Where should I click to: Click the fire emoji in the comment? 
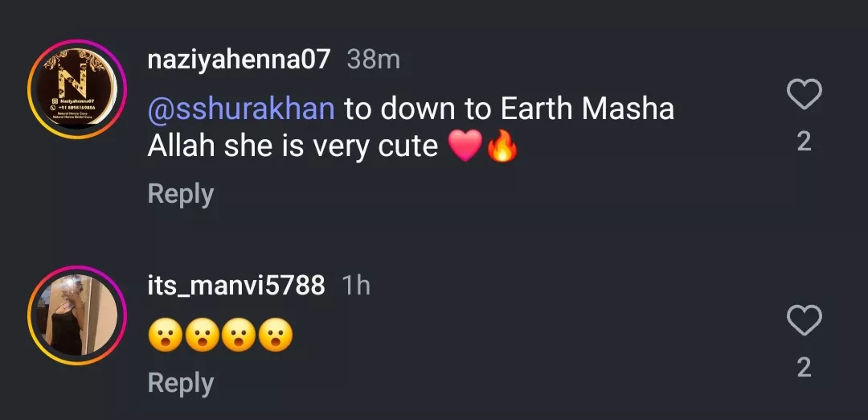click(501, 147)
